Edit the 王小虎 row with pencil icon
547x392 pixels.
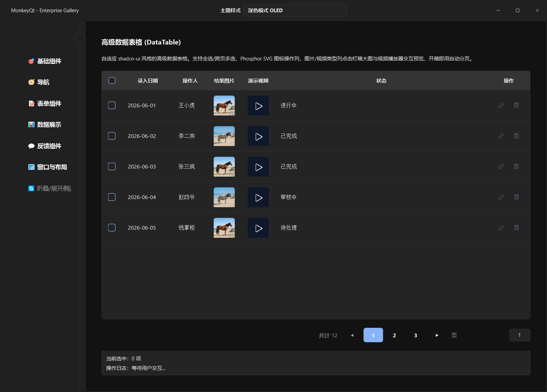click(x=501, y=105)
